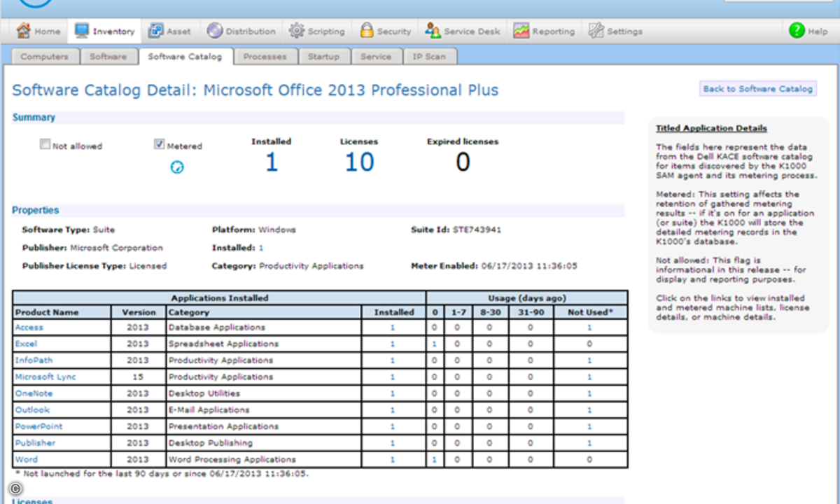Open the Distribution disc icon
This screenshot has height=504, width=840.
215,31
